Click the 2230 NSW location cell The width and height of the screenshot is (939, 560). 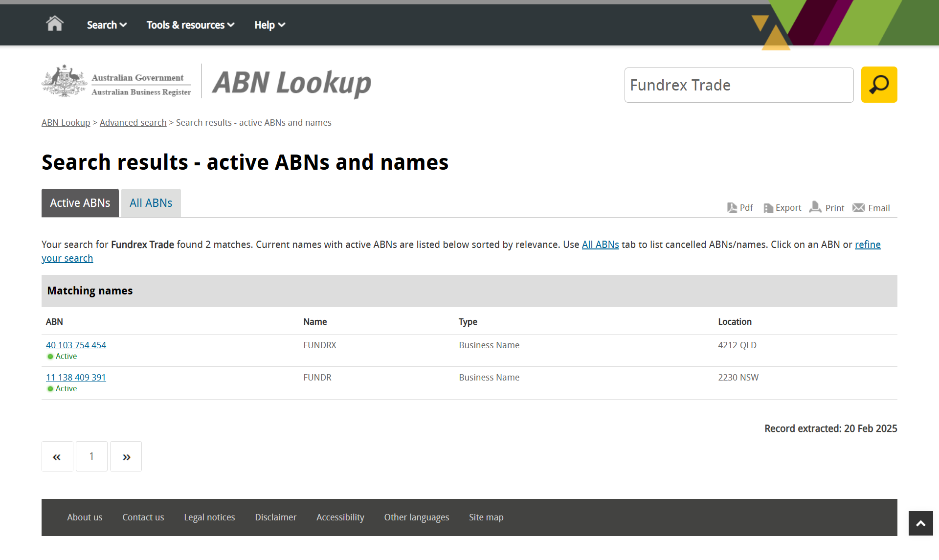738,378
